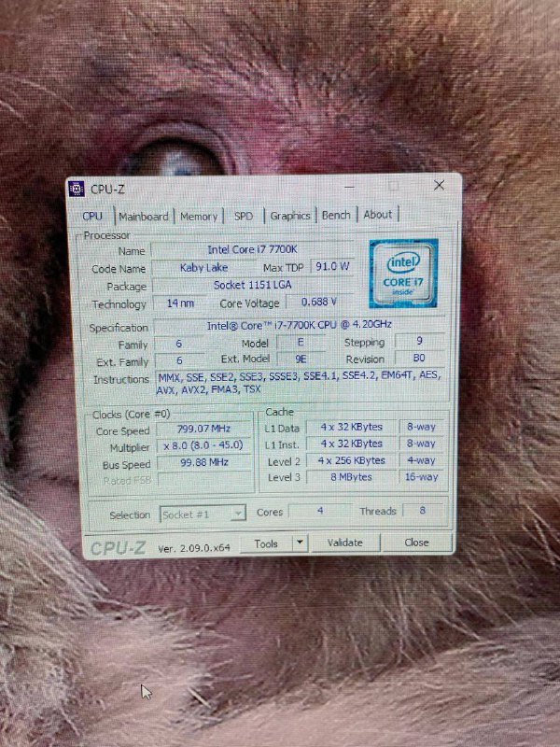This screenshot has height=747, width=560.
Task: Click the CPU-Z icon in title bar
Action: pos(77,189)
